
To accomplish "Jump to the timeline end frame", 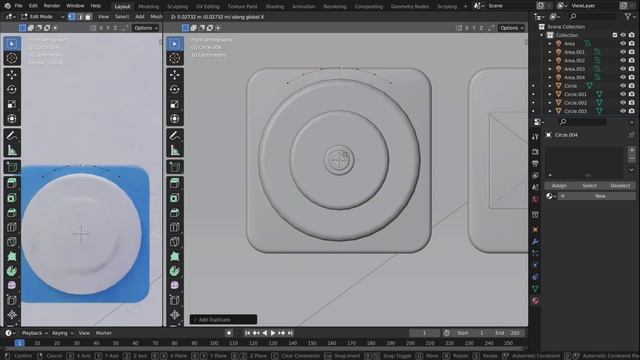I will [290, 333].
